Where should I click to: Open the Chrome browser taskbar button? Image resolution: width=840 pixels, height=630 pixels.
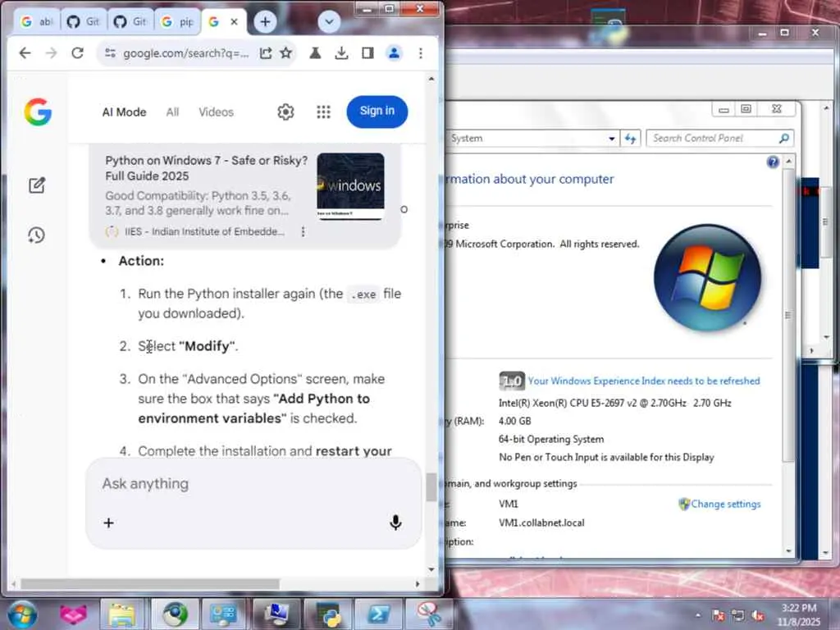click(x=176, y=614)
